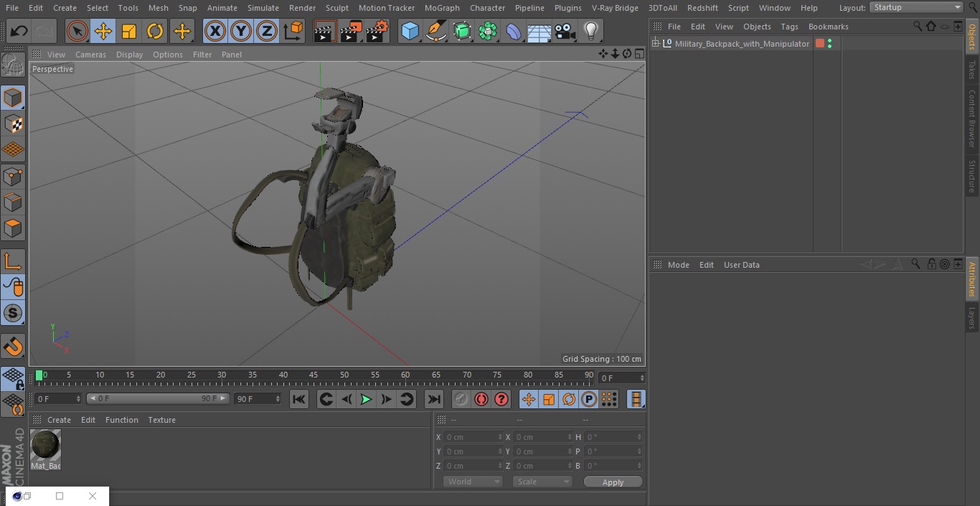Viewport: 980px width, 506px height.
Task: Activate the Move tool
Action: (103, 31)
